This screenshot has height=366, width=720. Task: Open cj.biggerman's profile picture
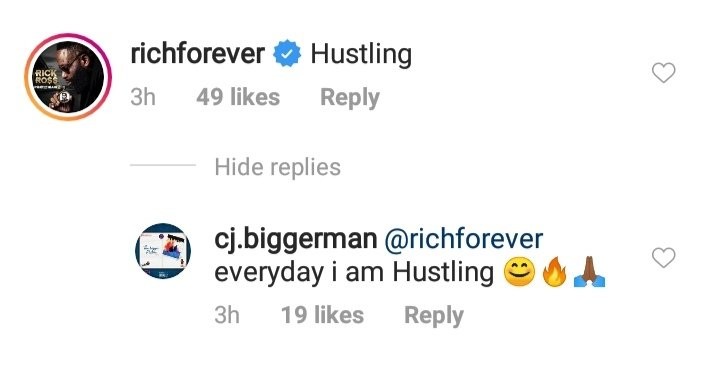(163, 251)
